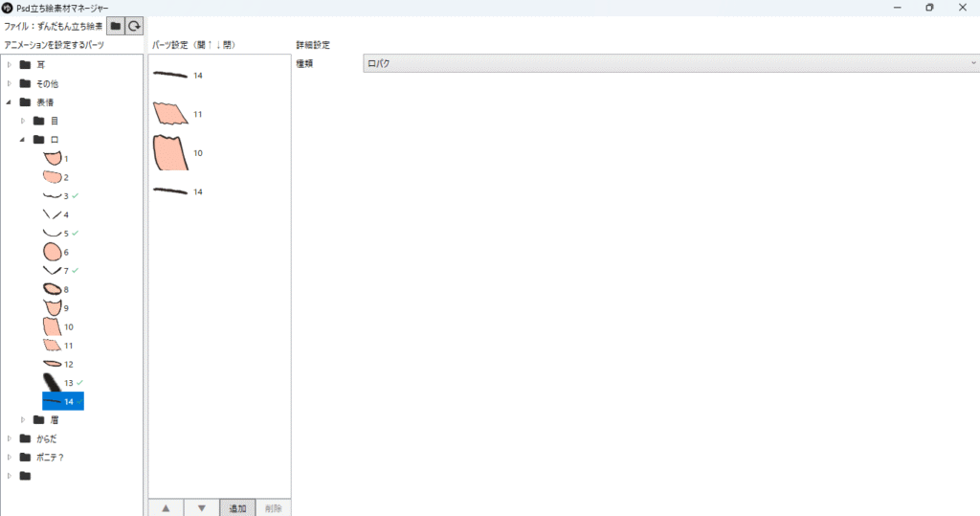Click the unnamed folder at the tree bottom
This screenshot has height=516, width=980.
click(x=26, y=476)
